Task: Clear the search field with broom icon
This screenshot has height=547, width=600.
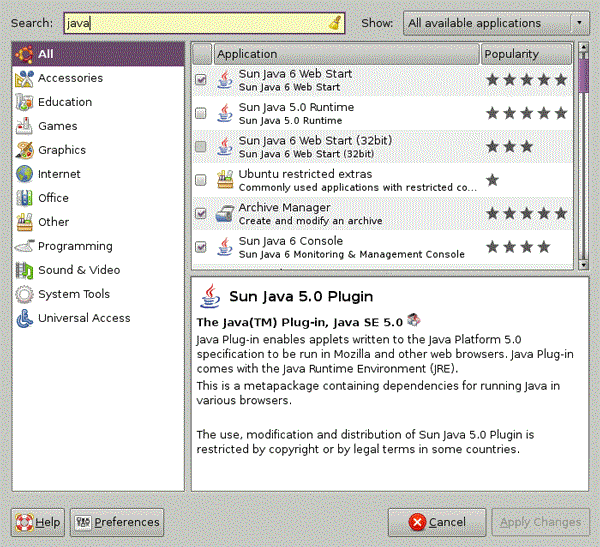Action: click(x=335, y=23)
